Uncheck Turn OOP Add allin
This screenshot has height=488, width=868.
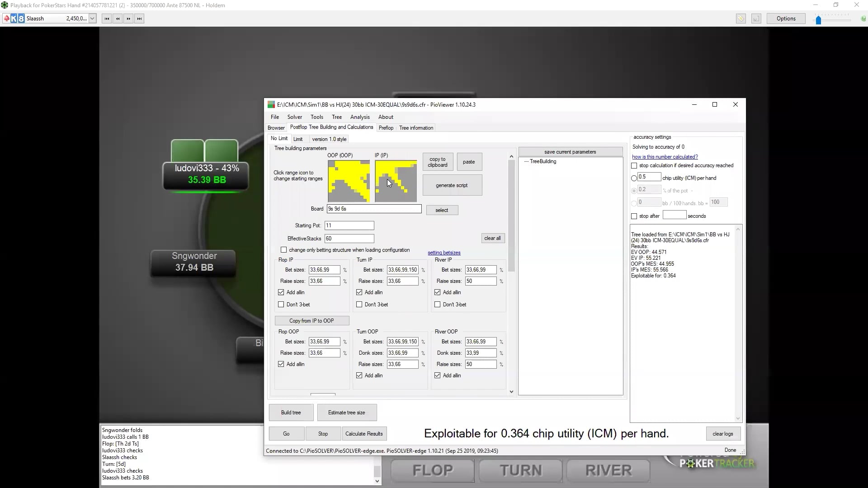(x=359, y=375)
